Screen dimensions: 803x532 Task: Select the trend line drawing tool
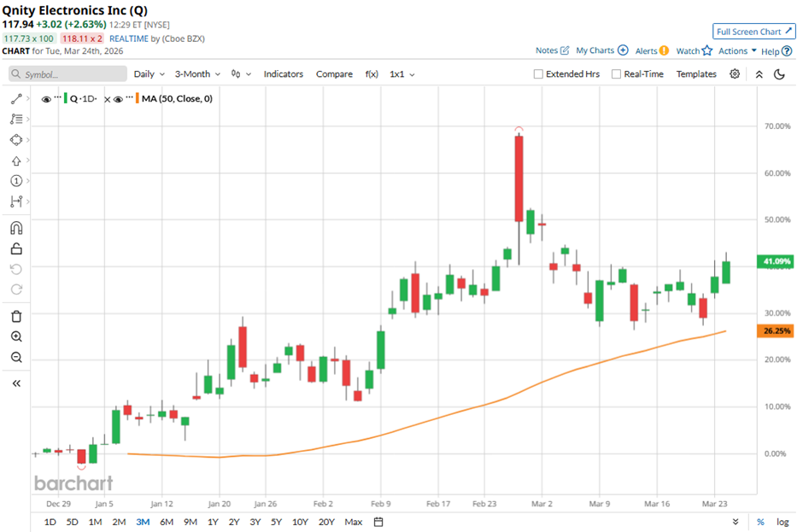pyautogui.click(x=15, y=98)
